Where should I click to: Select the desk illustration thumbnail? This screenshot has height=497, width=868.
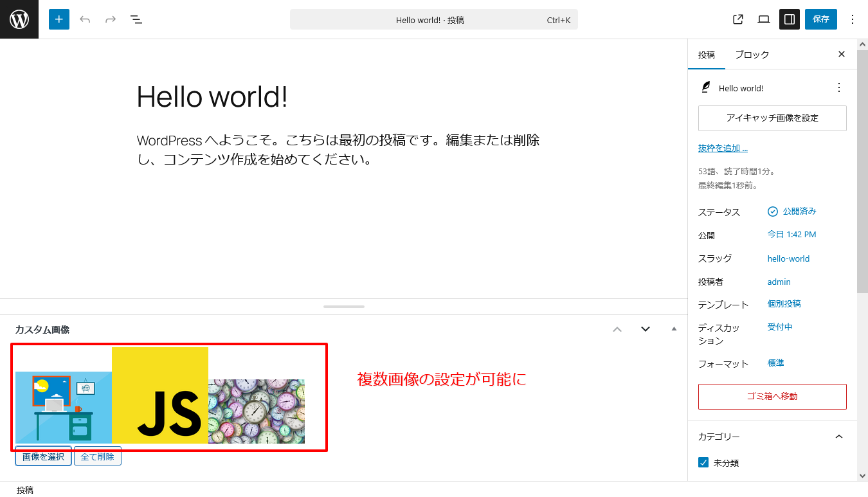[x=64, y=408]
